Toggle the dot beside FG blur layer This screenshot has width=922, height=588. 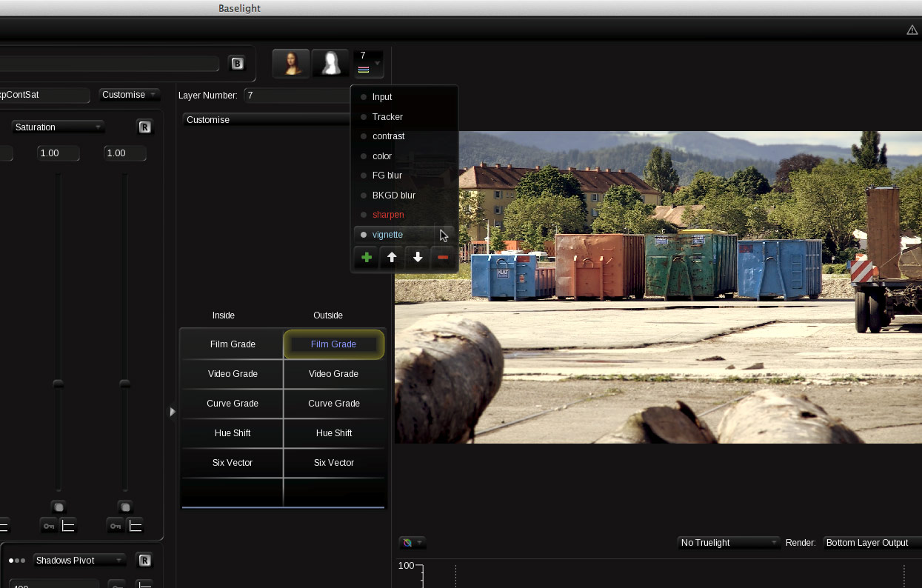[363, 176]
